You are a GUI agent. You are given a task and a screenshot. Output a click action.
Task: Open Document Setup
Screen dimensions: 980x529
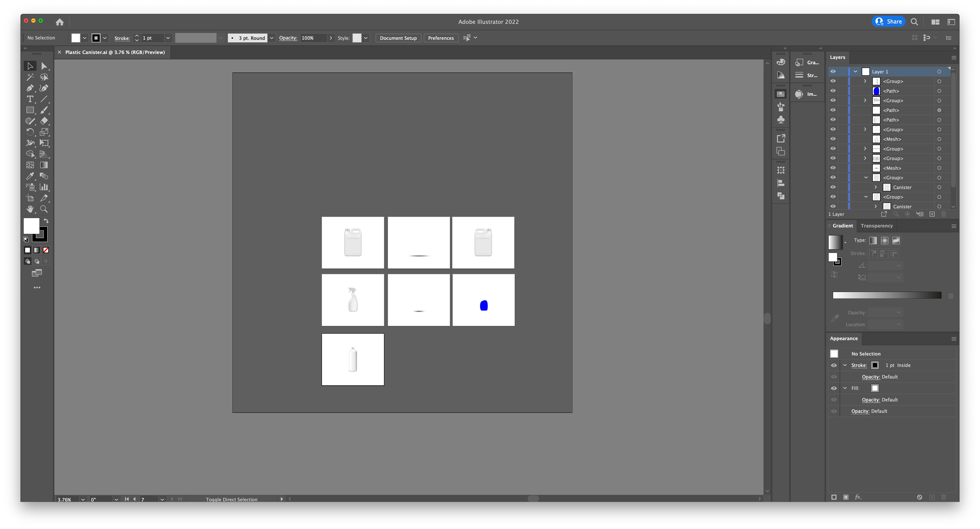(x=398, y=38)
